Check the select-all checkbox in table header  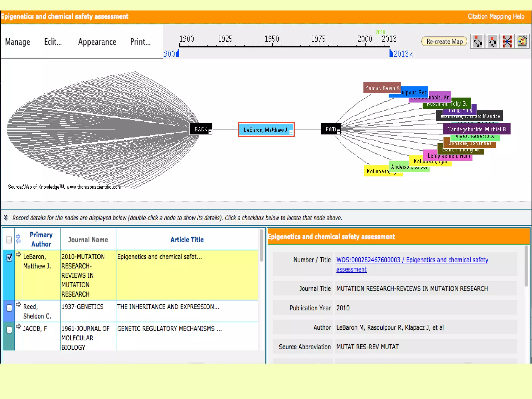(9, 240)
